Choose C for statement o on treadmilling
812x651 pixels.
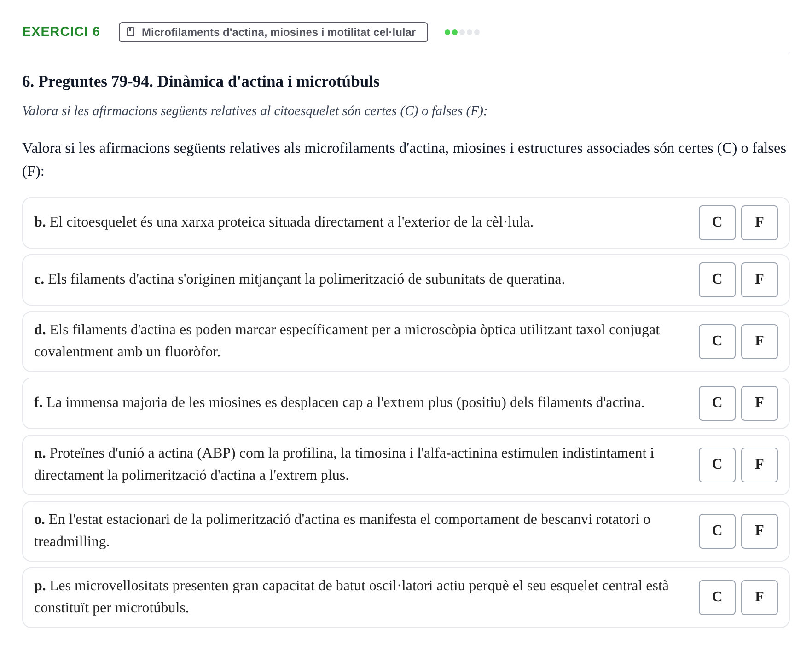tap(717, 531)
